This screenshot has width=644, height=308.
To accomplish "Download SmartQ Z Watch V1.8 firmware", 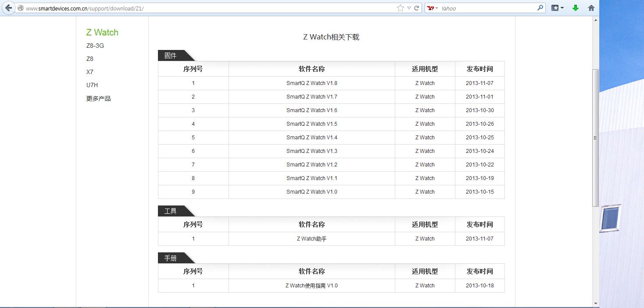I will [312, 83].
